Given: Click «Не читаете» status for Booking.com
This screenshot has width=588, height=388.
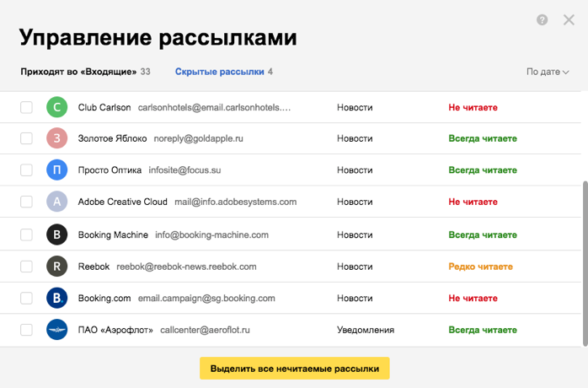Looking at the screenshot, I should (473, 298).
